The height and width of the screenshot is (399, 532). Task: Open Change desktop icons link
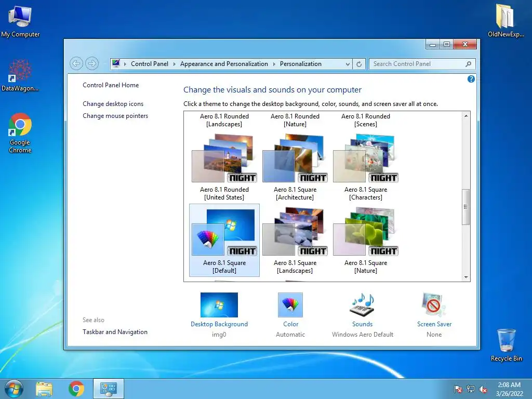[x=113, y=104]
